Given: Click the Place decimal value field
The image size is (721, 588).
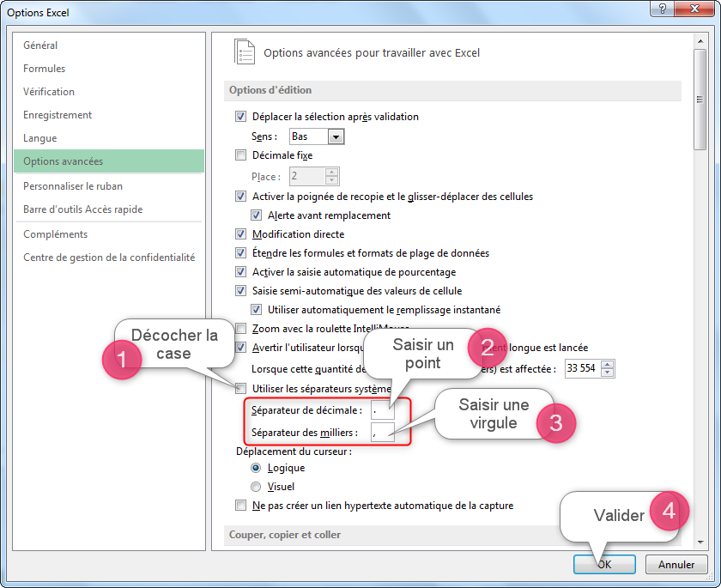Looking at the screenshot, I should [x=307, y=176].
